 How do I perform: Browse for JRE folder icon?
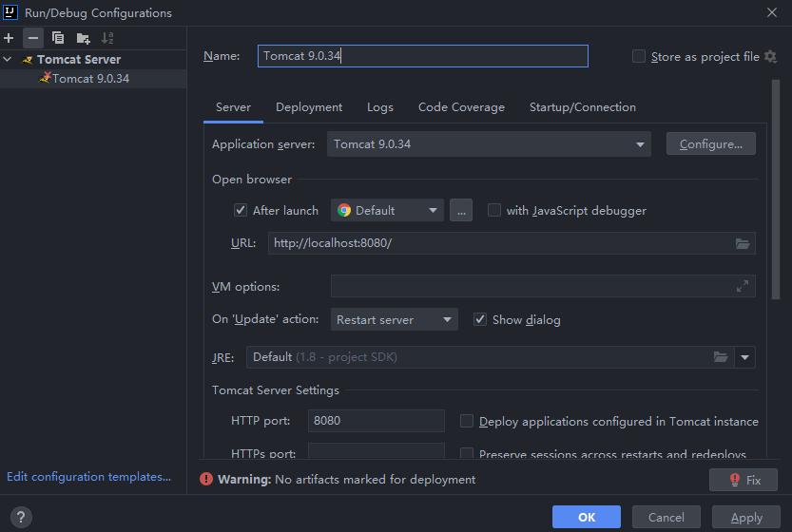(721, 357)
